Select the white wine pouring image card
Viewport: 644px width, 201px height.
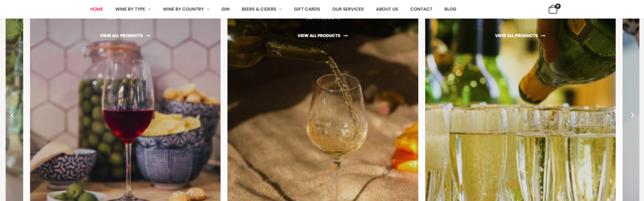(323, 110)
